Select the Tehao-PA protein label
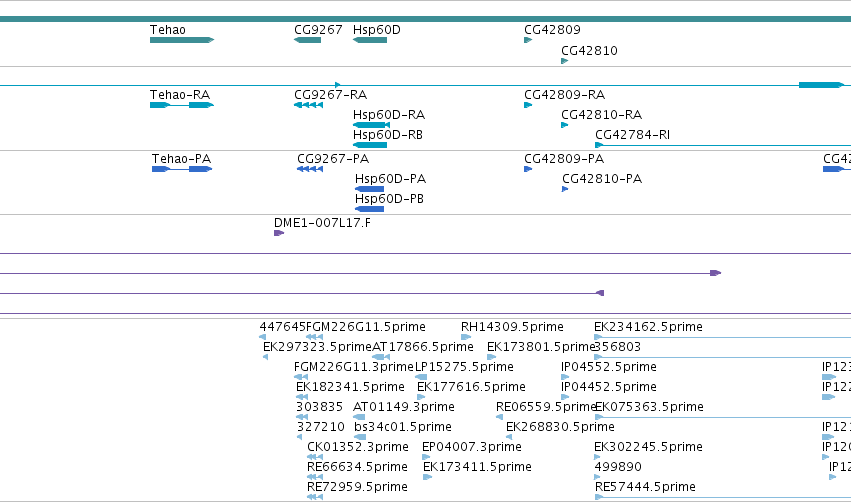This screenshot has height=502, width=851. click(x=181, y=159)
